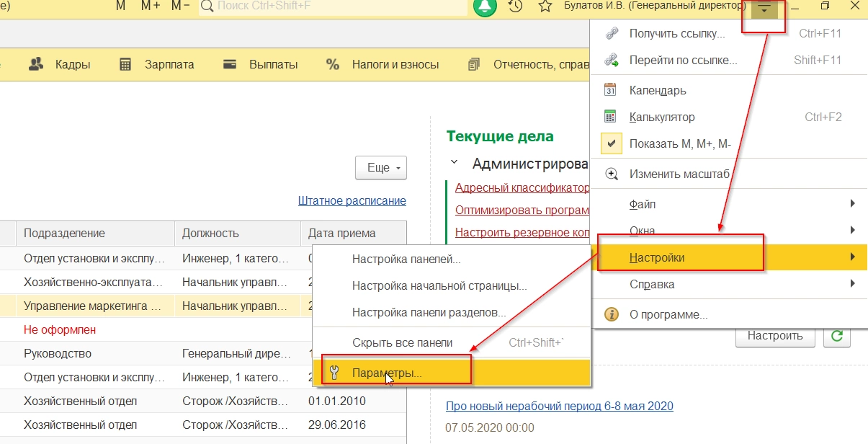Click the date cell 01.01.2010
Image resolution: width=868 pixels, height=444 pixels.
tap(337, 401)
